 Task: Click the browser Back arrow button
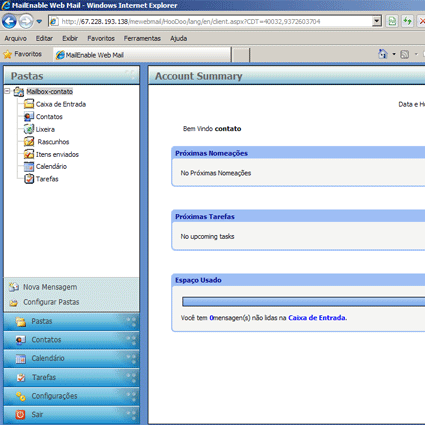pos(9,21)
